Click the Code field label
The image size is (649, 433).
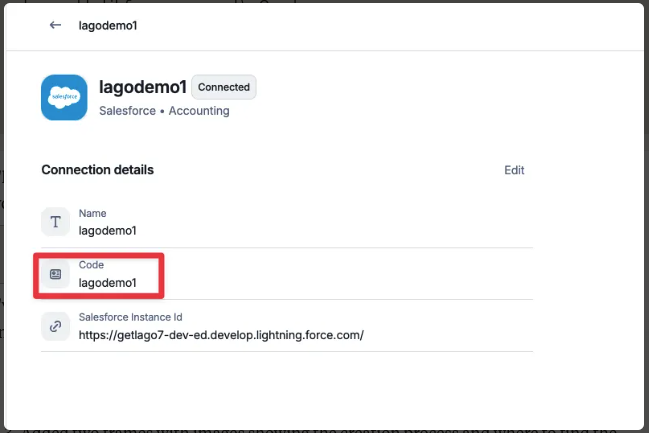[91, 265]
